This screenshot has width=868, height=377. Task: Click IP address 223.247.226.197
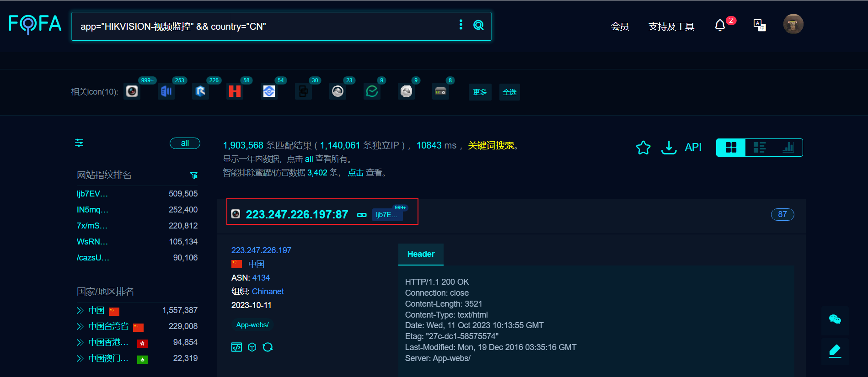tap(261, 250)
